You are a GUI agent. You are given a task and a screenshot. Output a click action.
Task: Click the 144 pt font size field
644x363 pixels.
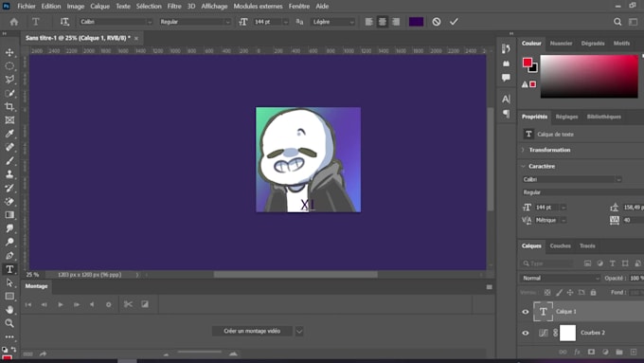click(267, 22)
